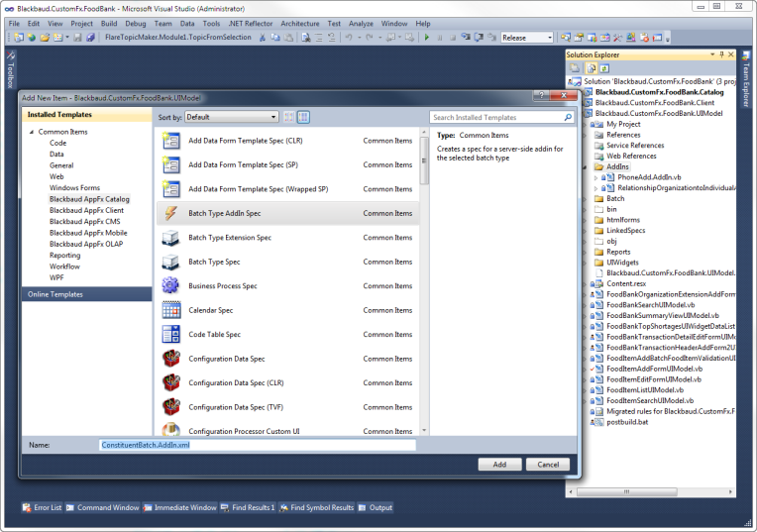Image resolution: width=757 pixels, height=532 pixels.
Task: Open the Build menu
Action: 109,23
